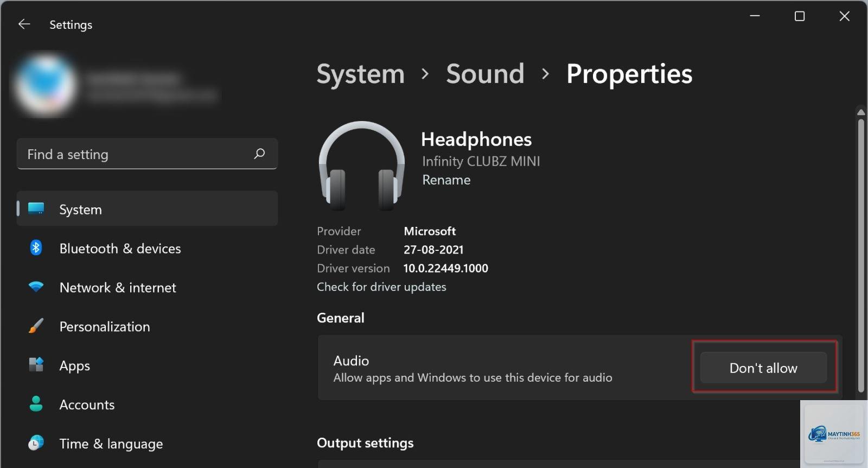Click the Accounts person icon
Image resolution: width=868 pixels, height=468 pixels.
click(36, 404)
